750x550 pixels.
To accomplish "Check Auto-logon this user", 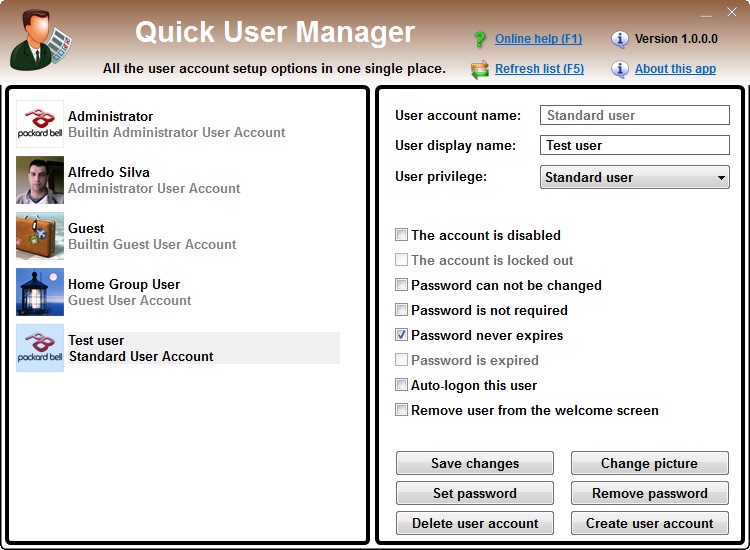I will click(x=401, y=385).
